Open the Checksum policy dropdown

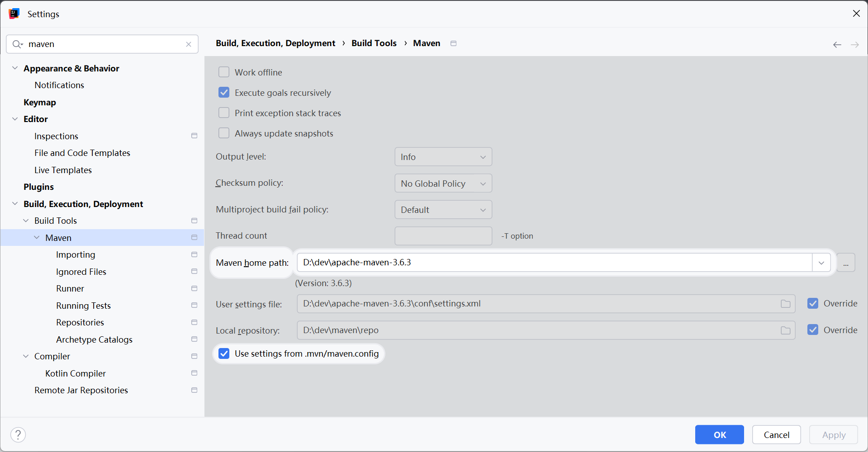[x=443, y=184]
